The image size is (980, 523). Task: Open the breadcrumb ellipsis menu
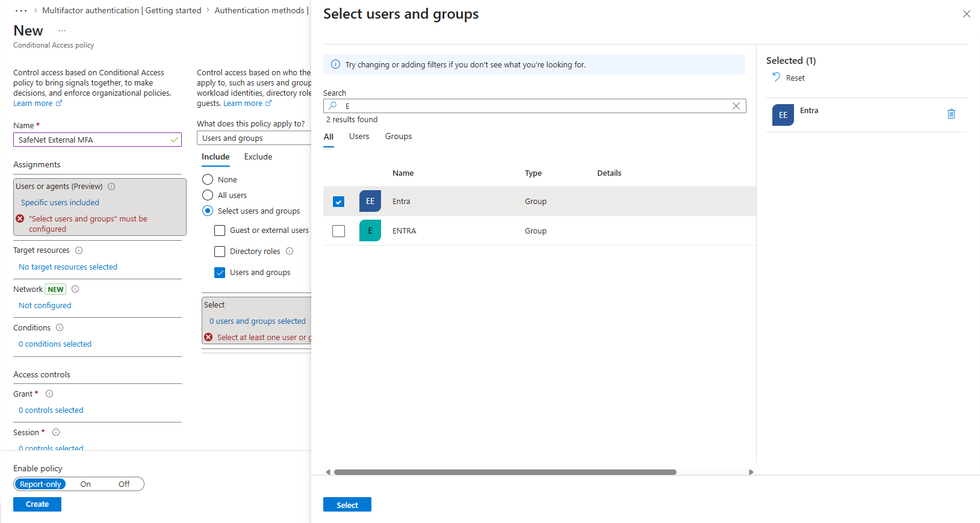click(x=21, y=11)
